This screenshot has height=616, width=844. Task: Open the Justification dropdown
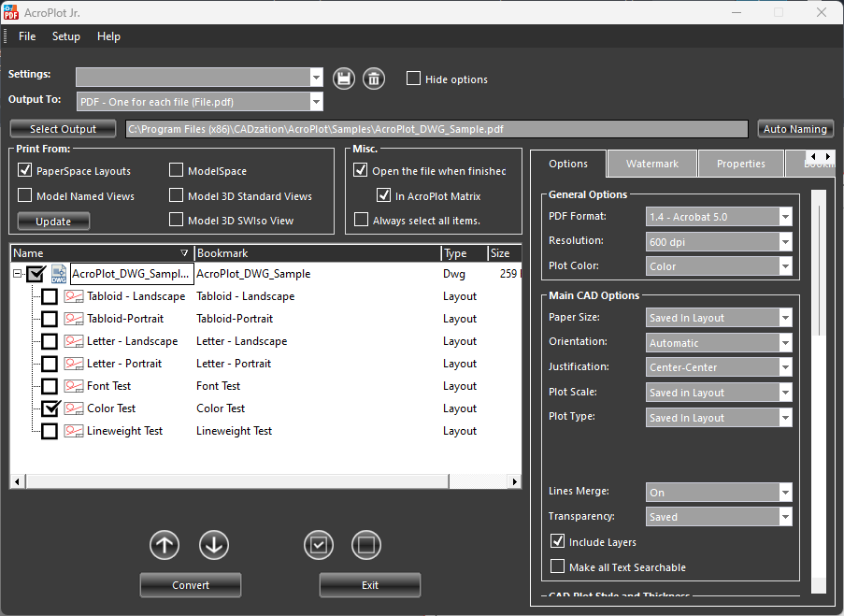[x=785, y=367]
